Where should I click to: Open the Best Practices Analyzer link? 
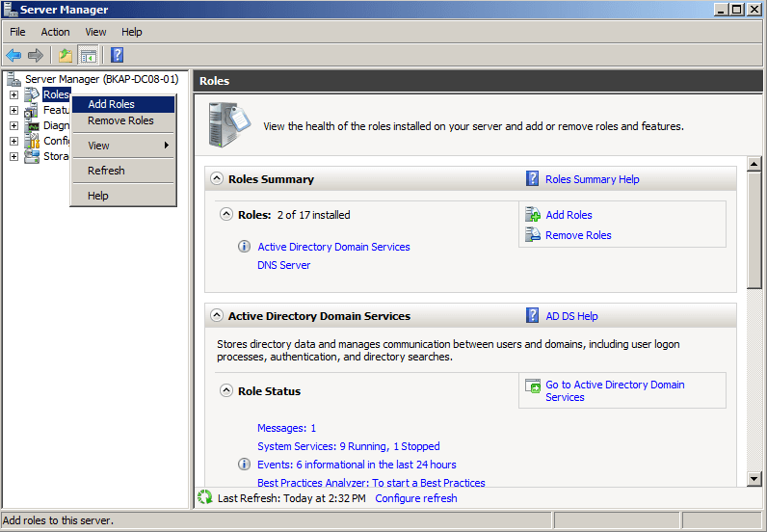[371, 482]
